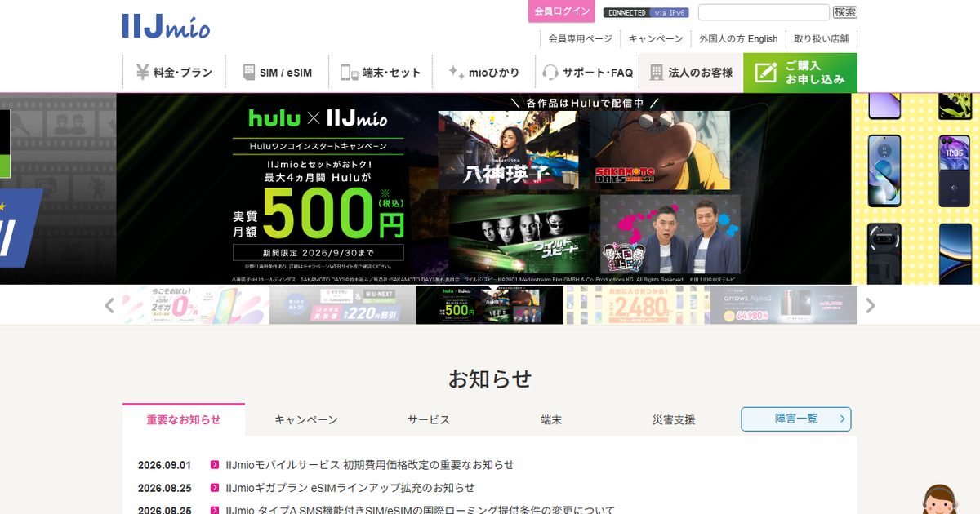Click the smartphone icon for 端末・セット

[349, 73]
